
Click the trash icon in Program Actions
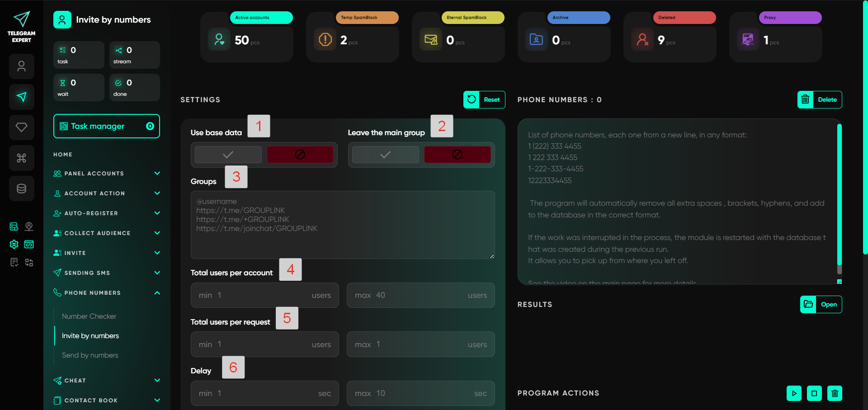[835, 393]
